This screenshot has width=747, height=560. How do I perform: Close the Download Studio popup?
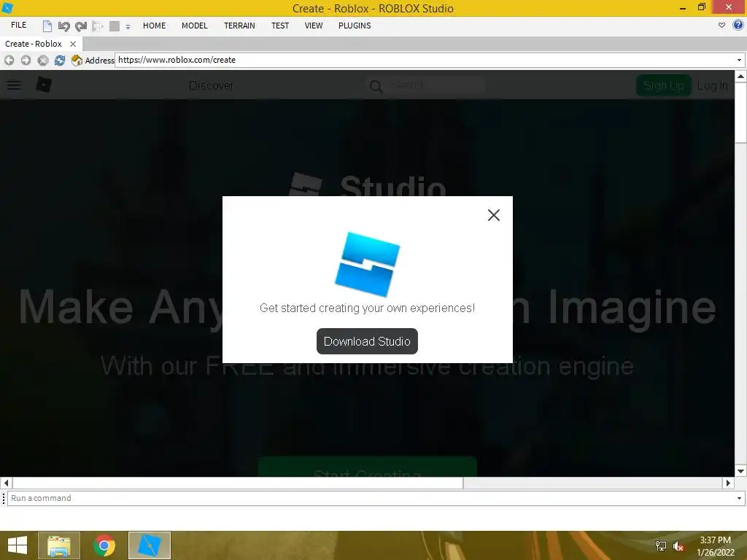coord(494,215)
